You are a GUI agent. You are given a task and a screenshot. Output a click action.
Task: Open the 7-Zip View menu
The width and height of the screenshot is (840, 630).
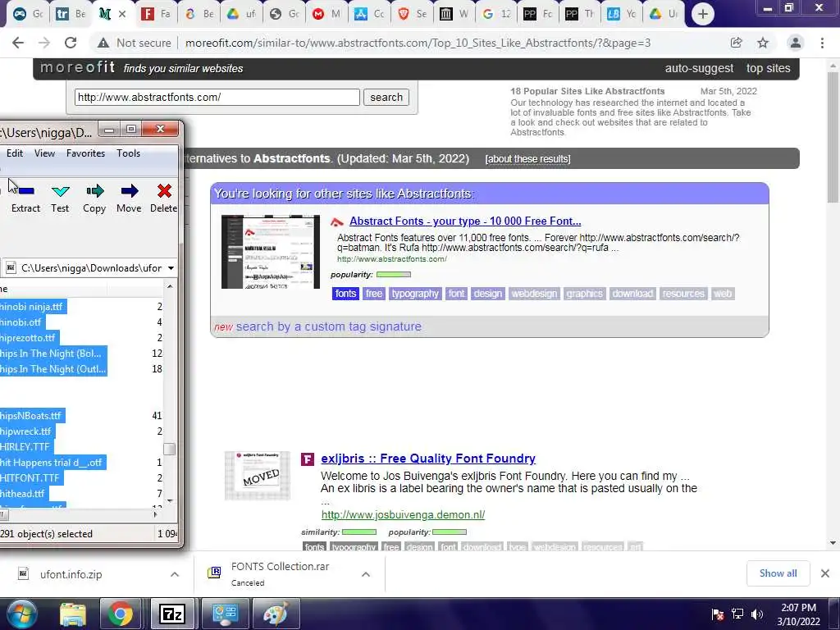coord(44,153)
